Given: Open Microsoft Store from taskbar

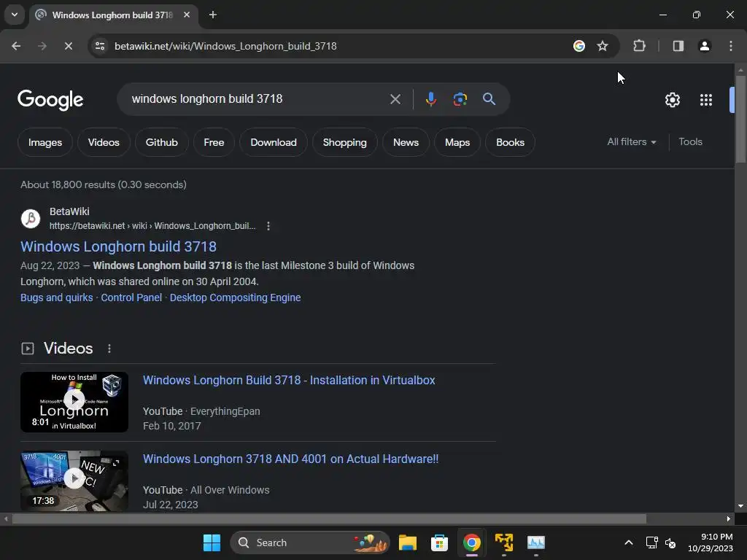Looking at the screenshot, I should click(x=439, y=542).
